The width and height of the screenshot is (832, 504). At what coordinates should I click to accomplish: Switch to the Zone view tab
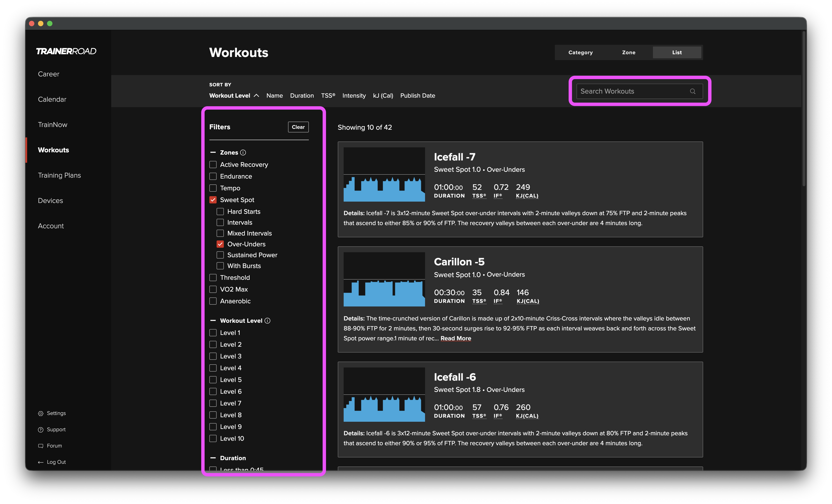pyautogui.click(x=629, y=52)
